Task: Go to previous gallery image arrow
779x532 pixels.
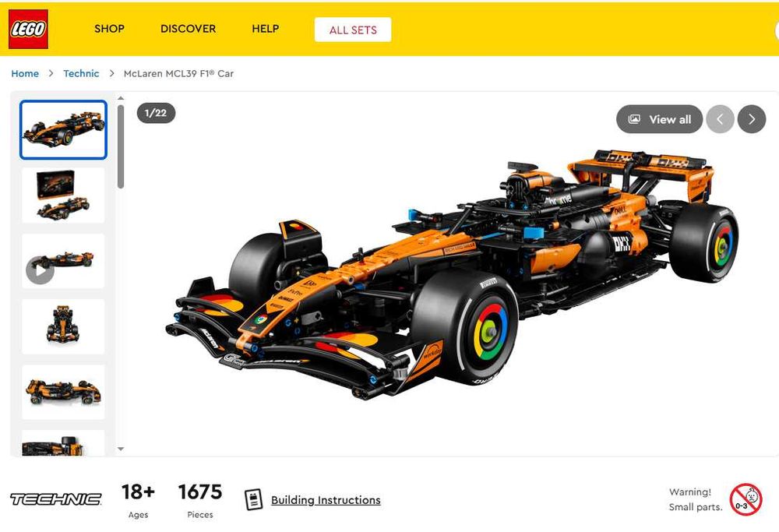Action: point(719,119)
